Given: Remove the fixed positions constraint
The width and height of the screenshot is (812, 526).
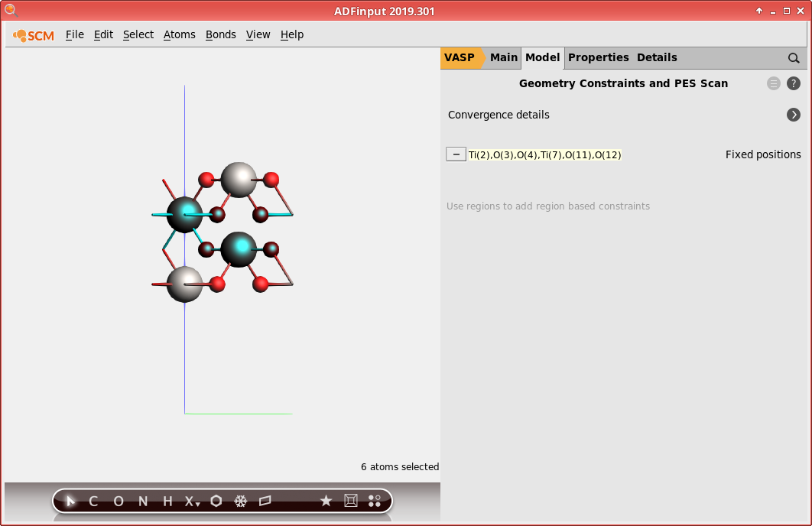Looking at the screenshot, I should point(456,154).
